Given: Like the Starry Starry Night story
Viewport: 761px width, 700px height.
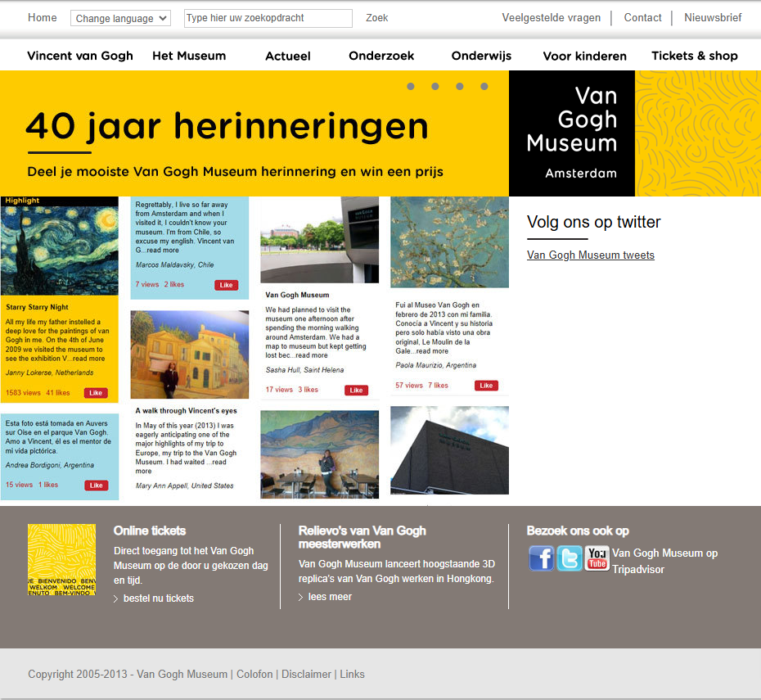Looking at the screenshot, I should 96,392.
